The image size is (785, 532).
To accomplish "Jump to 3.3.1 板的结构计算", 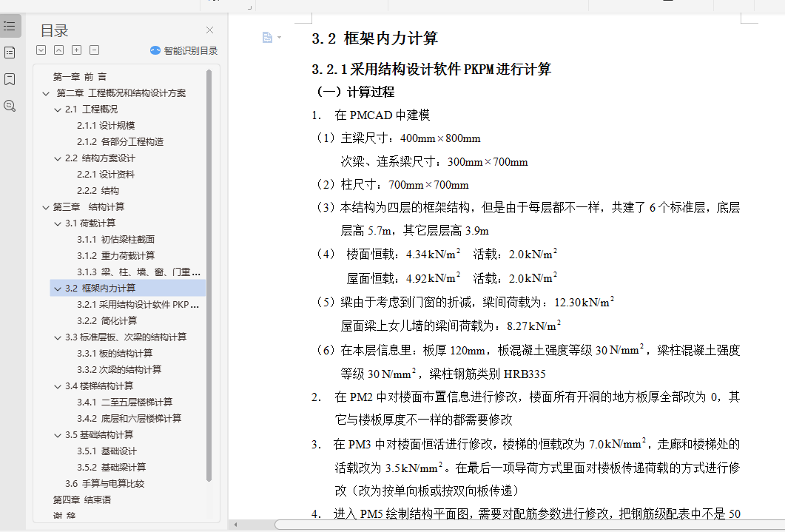I will coord(115,354).
